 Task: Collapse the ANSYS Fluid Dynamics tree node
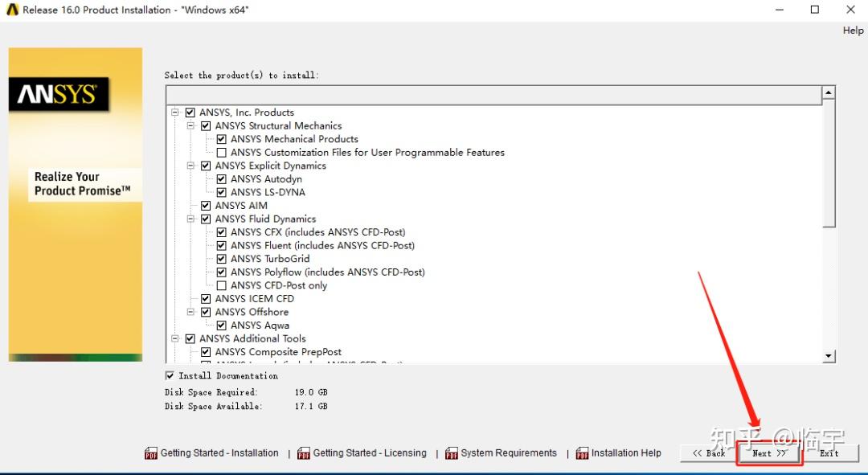(190, 219)
